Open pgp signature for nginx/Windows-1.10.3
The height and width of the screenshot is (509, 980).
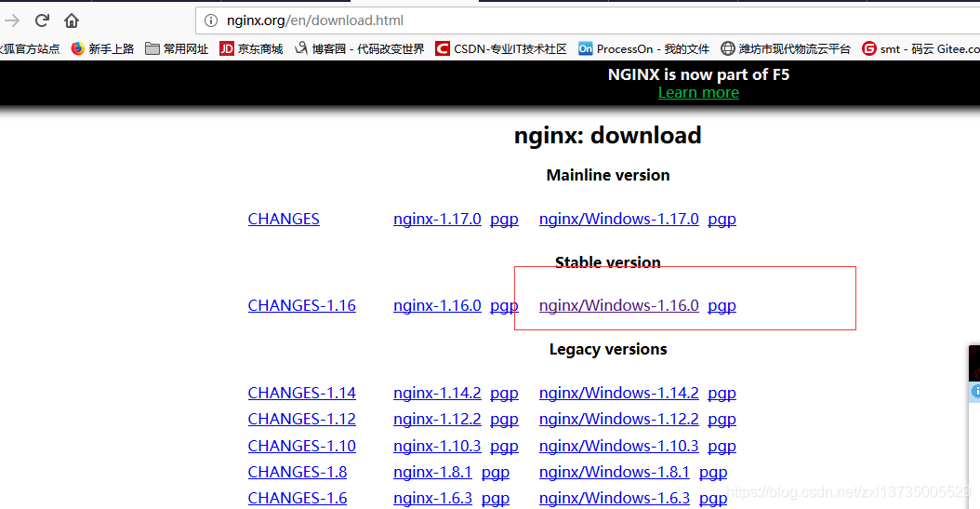point(722,447)
